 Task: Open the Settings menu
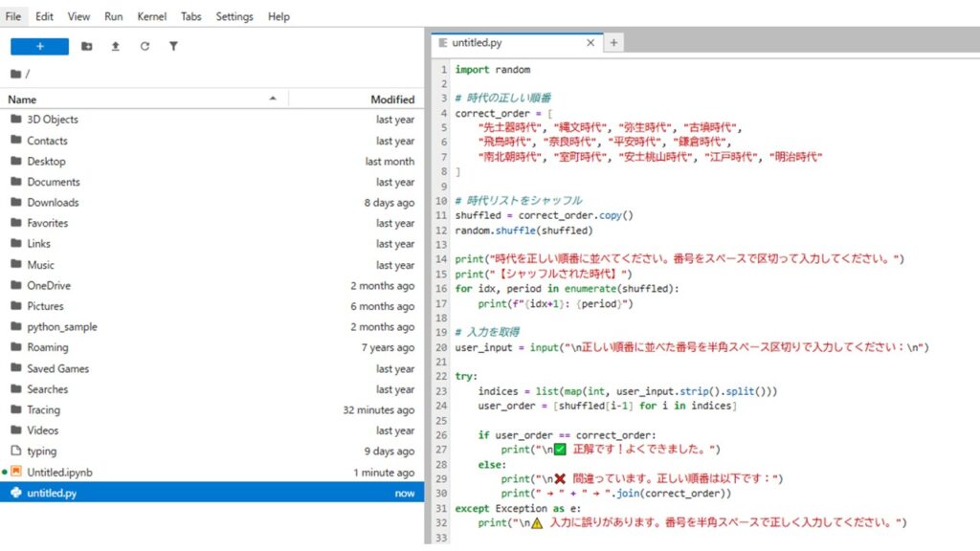234,16
